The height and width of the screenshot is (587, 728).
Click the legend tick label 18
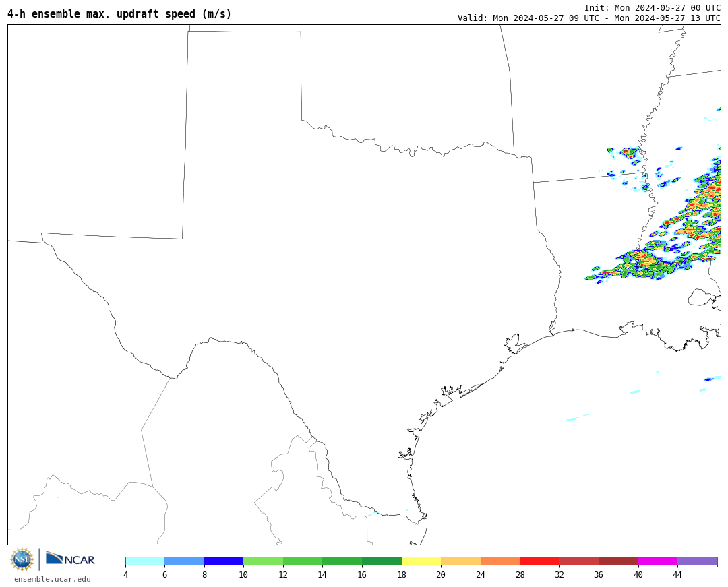pos(402,574)
